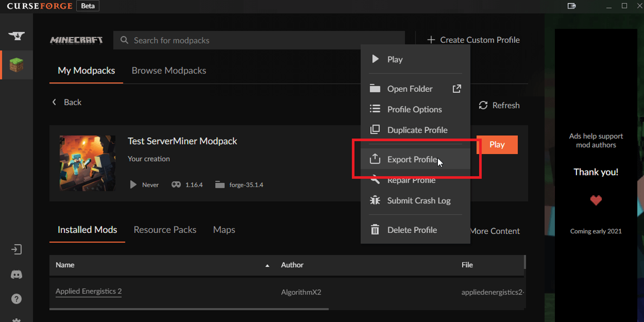Select Export Profile menu entry
644x322 pixels.
coord(415,159)
